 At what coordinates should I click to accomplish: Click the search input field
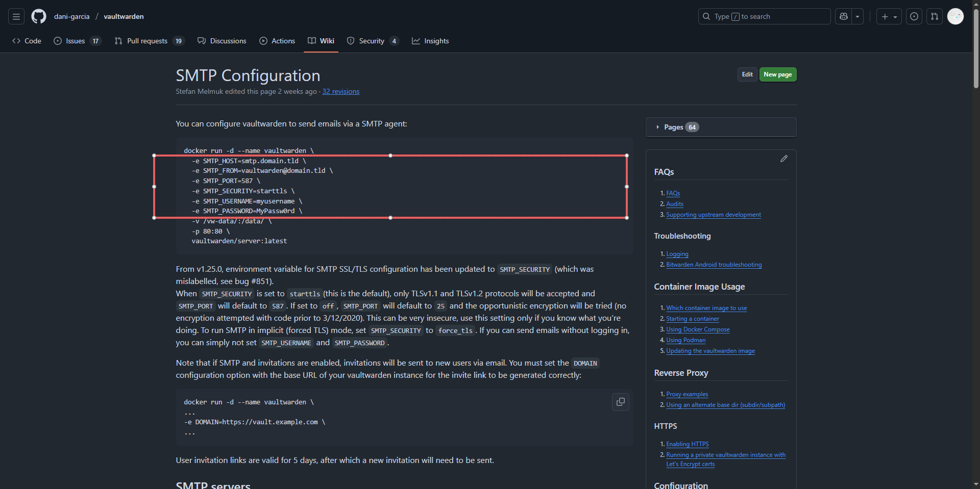coord(764,16)
